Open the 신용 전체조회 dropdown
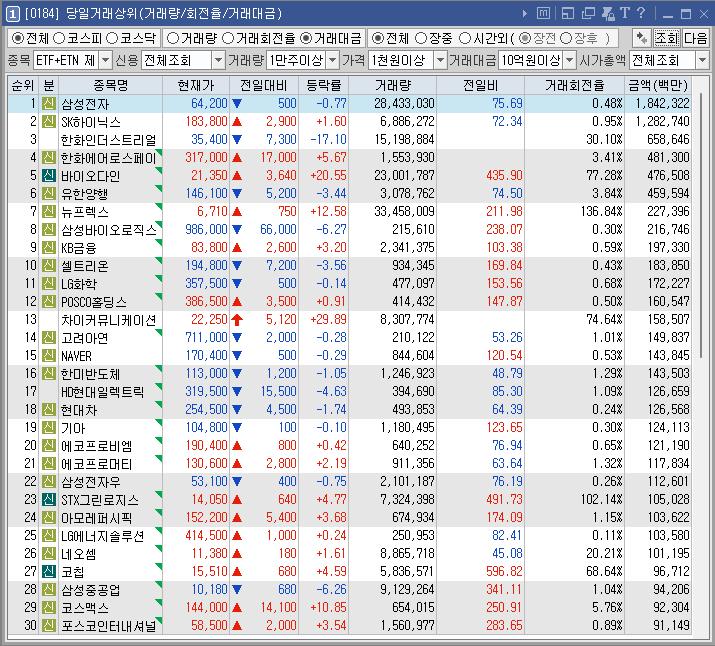Image resolution: width=715 pixels, height=646 pixels. click(x=218, y=60)
